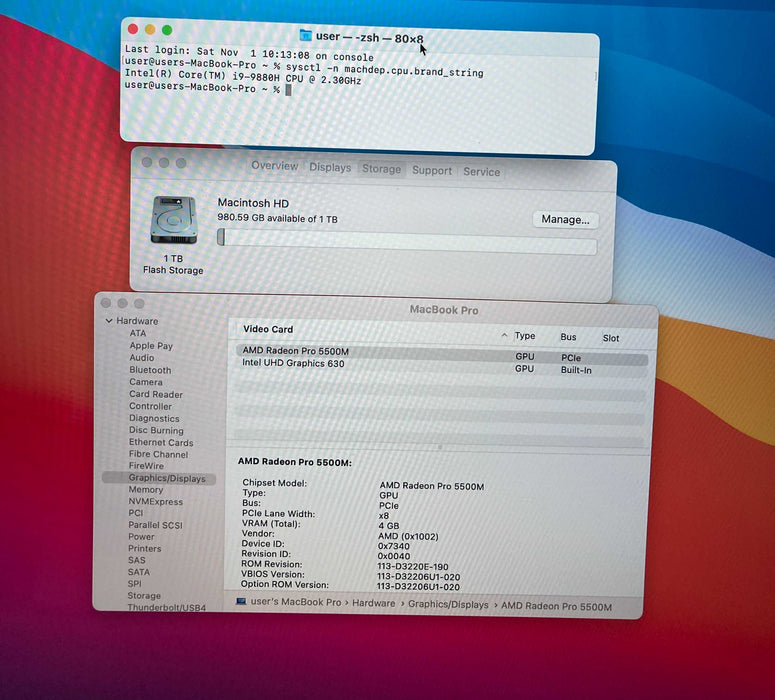The height and width of the screenshot is (700, 775).
Task: Select Storage in the Hardware sidebar list
Action: coord(144,596)
